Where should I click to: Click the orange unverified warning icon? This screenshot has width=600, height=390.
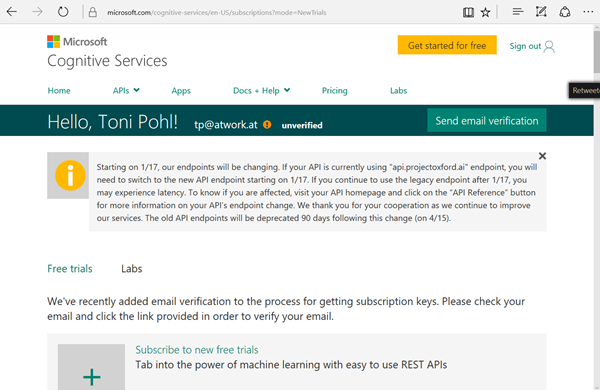[x=267, y=124]
